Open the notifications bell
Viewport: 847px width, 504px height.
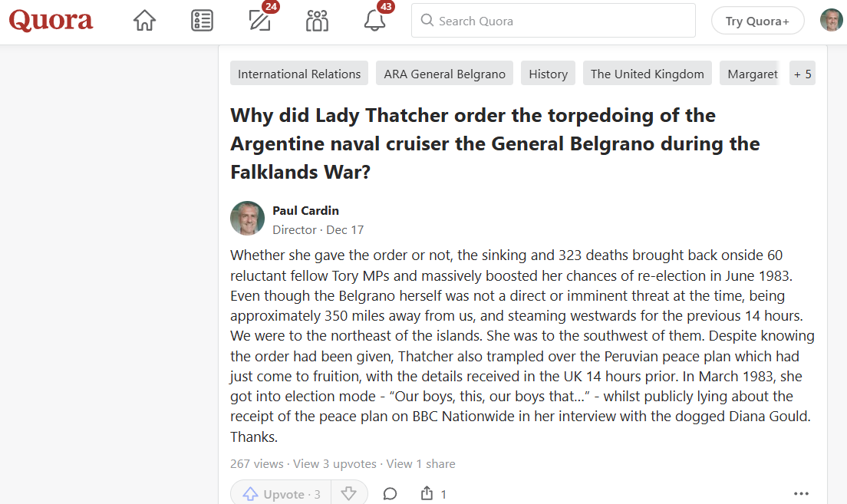click(x=374, y=21)
